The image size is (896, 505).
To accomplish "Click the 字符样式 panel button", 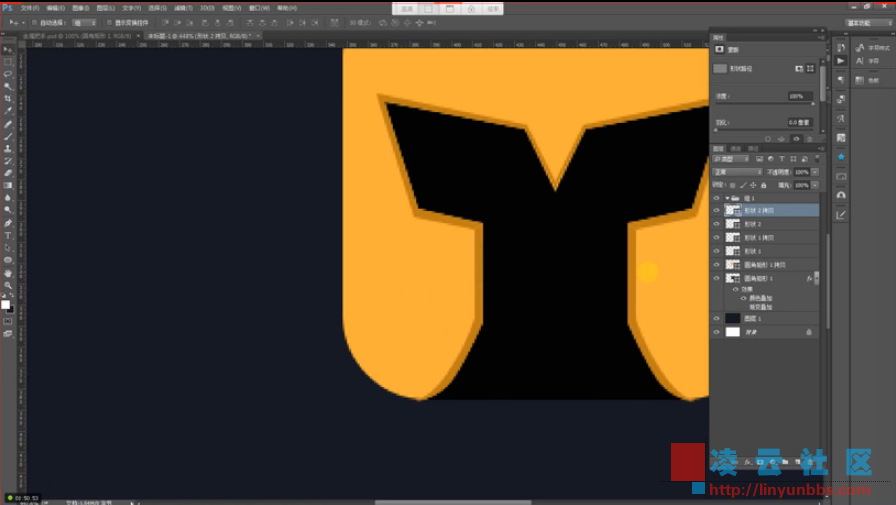I will pos(873,48).
